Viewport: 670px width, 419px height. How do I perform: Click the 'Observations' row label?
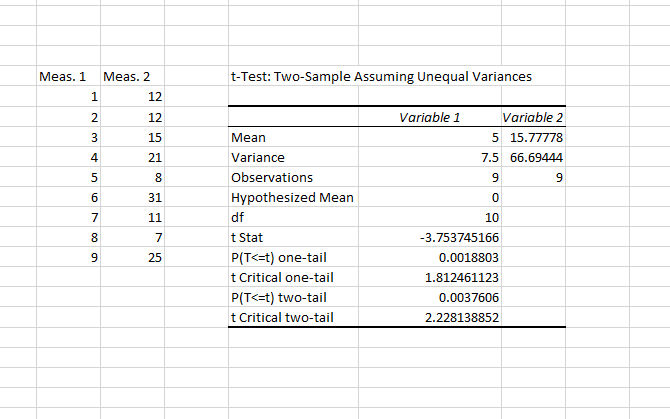click(267, 177)
